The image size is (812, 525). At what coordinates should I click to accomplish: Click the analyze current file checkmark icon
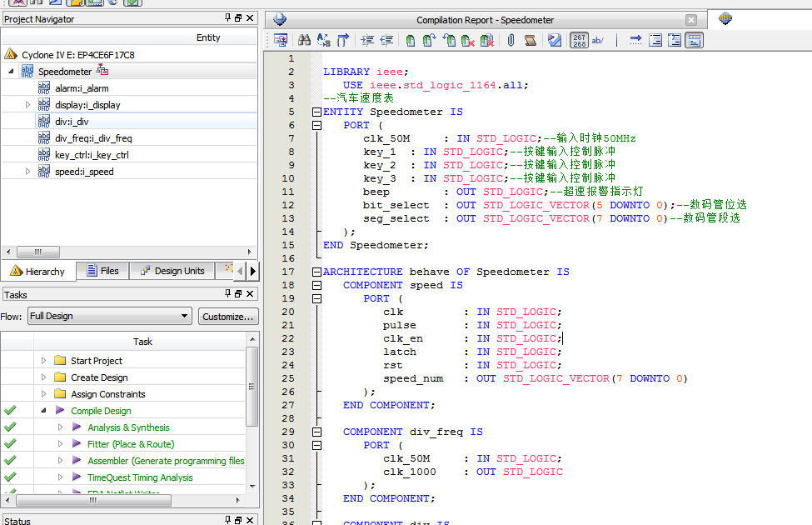(x=554, y=40)
